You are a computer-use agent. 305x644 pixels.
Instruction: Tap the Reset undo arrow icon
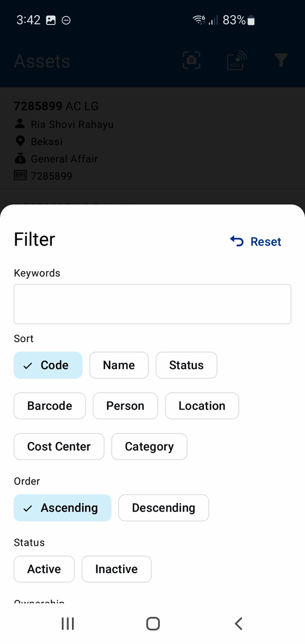coord(237,241)
